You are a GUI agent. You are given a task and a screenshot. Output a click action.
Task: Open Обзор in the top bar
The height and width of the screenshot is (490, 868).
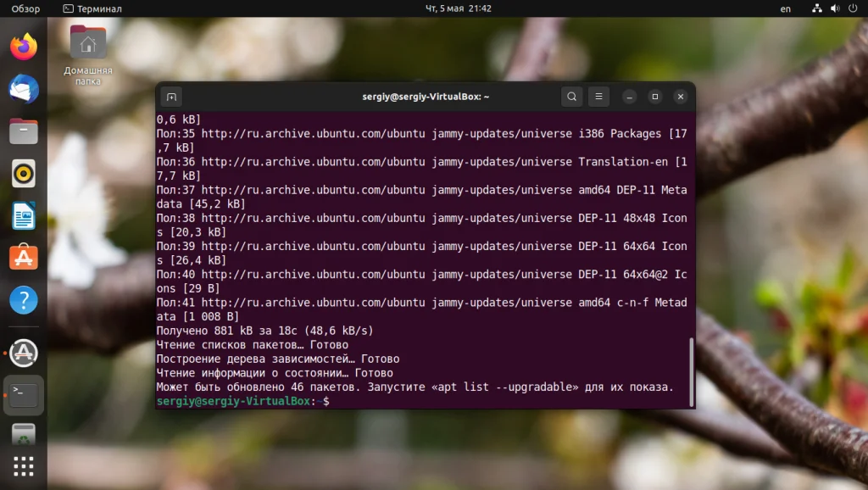pyautogui.click(x=25, y=8)
